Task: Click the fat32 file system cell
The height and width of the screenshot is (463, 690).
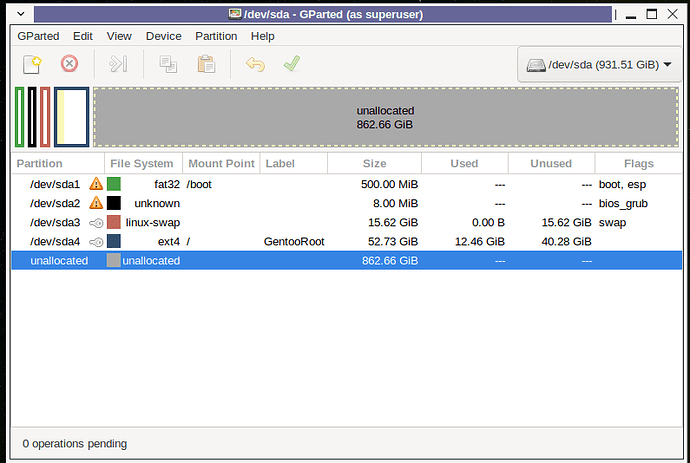Action: (x=167, y=184)
